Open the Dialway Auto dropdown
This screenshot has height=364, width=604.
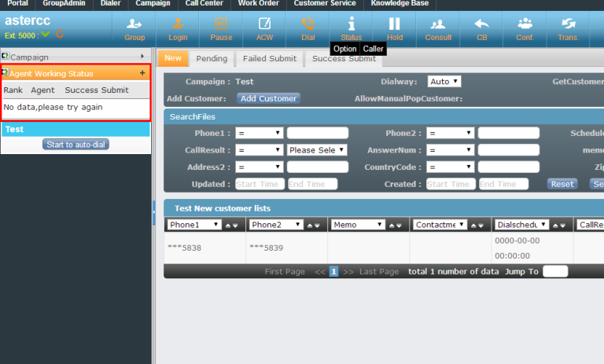pos(444,81)
